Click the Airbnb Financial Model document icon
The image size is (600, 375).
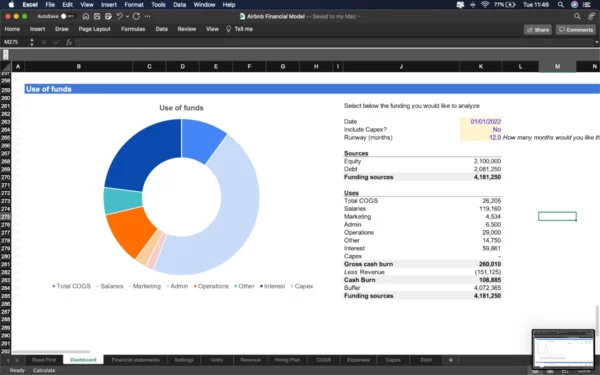242,16
